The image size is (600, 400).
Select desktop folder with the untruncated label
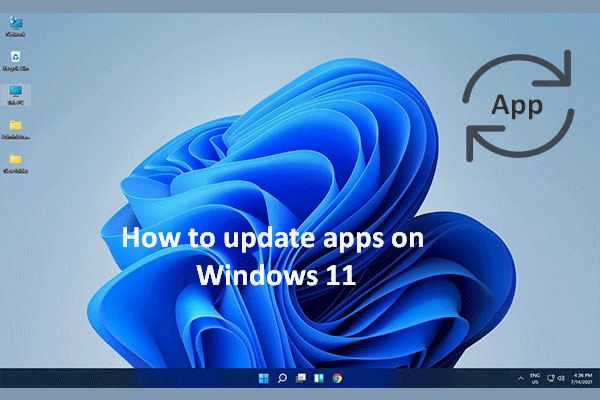[x=15, y=163]
